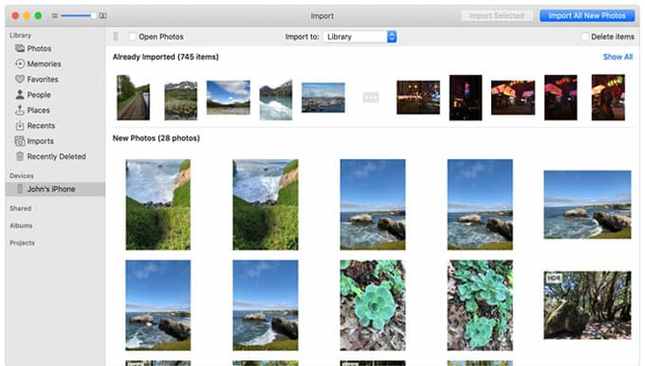This screenshot has height=366, width=645.
Task: Select the Recents clock icon
Action: (20, 125)
